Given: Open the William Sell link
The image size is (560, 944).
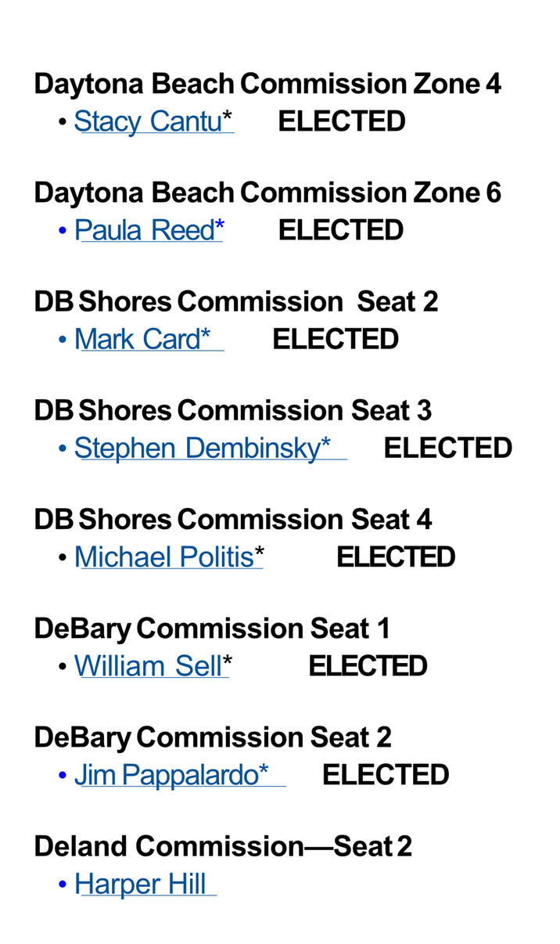Looking at the screenshot, I should (x=148, y=665).
